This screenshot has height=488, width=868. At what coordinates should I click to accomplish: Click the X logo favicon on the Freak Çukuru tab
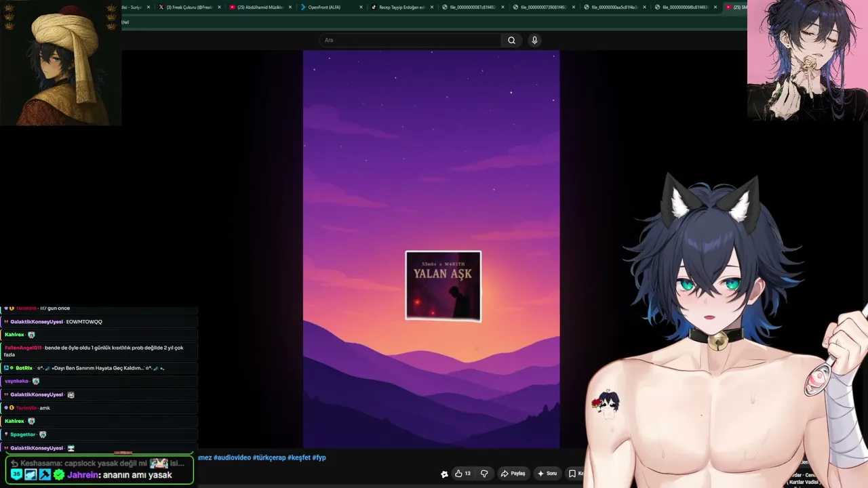click(161, 7)
